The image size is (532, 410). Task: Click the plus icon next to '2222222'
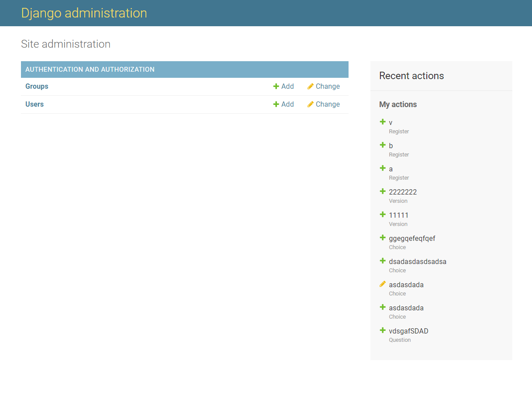(383, 191)
